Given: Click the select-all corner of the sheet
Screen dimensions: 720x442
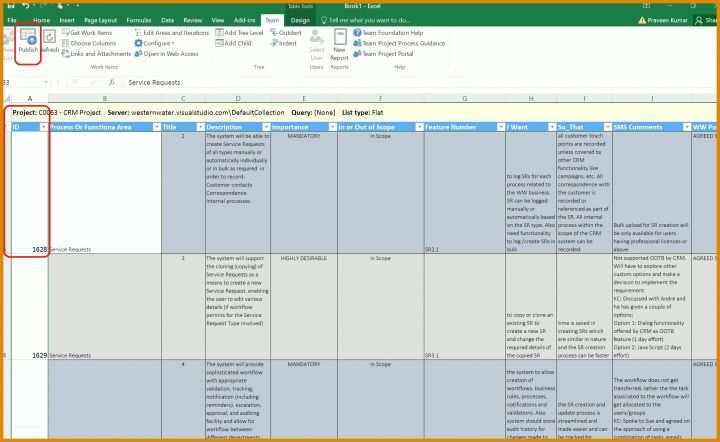Looking at the screenshot, I should click(x=7, y=98).
